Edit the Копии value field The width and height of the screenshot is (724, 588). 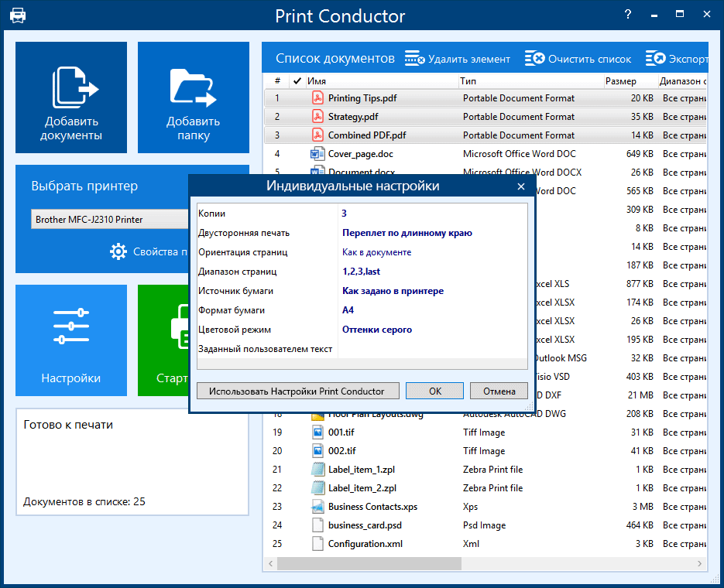pos(432,214)
